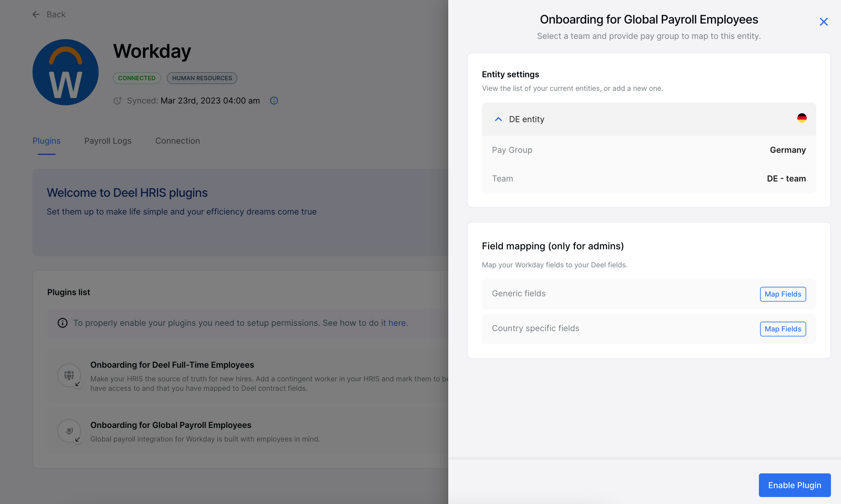Close the Onboarding for Global Payroll panel

coord(824,21)
